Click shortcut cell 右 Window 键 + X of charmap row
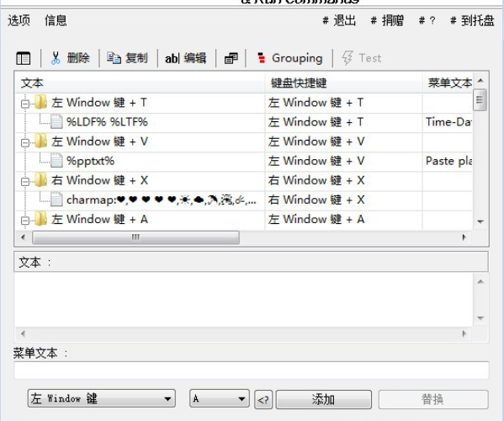Image resolution: width=504 pixels, height=421 pixels. [343, 200]
